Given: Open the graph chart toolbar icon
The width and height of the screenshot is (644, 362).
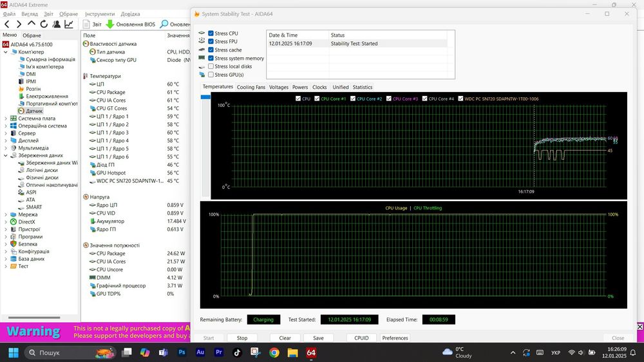Looking at the screenshot, I should 69,24.
